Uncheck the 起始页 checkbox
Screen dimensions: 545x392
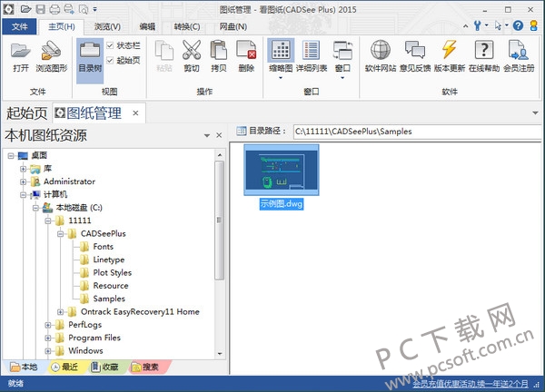[x=110, y=61]
